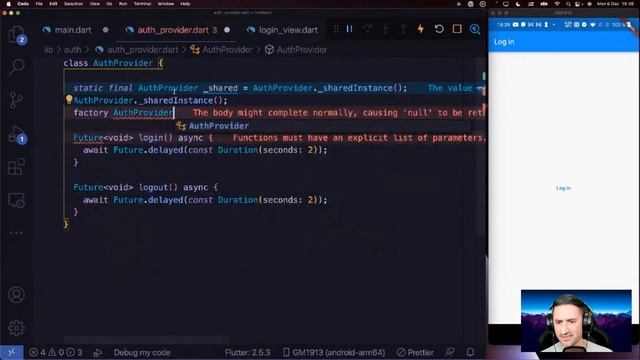Image resolution: width=640 pixels, height=360 pixels.
Task: Open the Extensions view
Action: [16, 167]
